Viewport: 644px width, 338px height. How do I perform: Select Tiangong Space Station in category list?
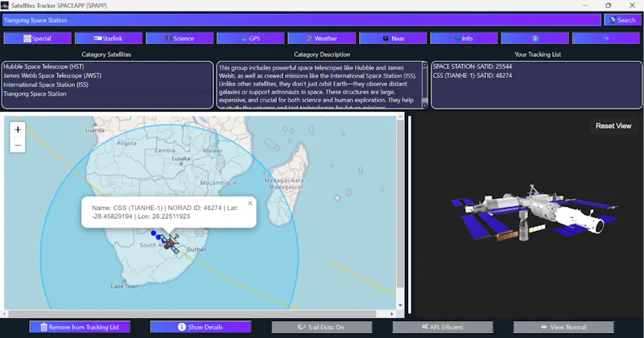[x=35, y=93]
